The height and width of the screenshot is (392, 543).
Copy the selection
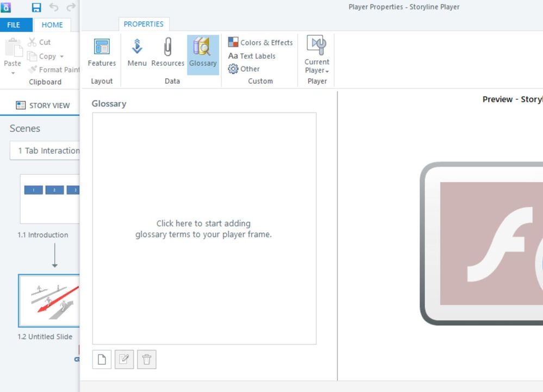pos(41,56)
